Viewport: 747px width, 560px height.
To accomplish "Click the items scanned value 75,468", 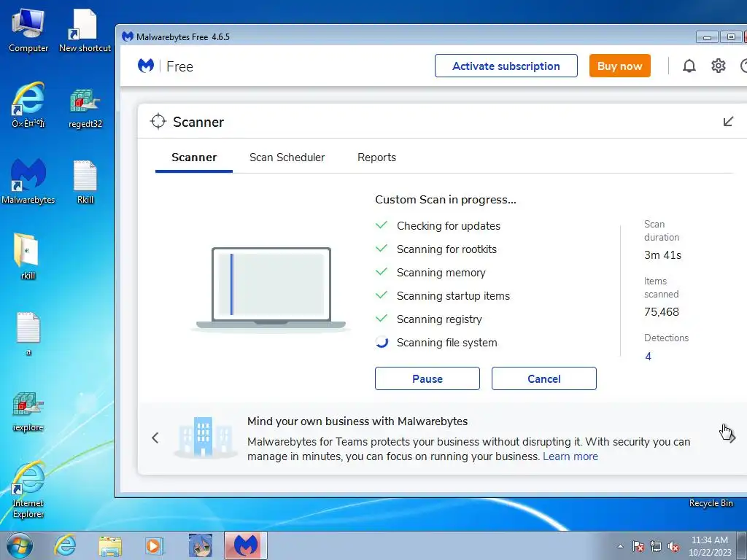I will [662, 312].
